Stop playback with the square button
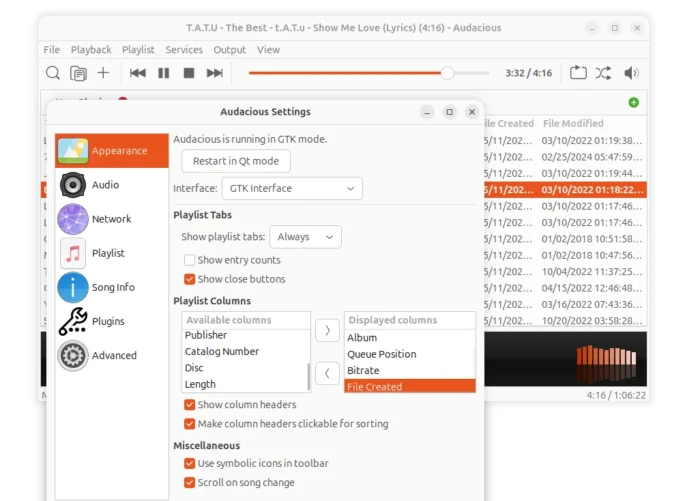700x501 pixels. [189, 73]
